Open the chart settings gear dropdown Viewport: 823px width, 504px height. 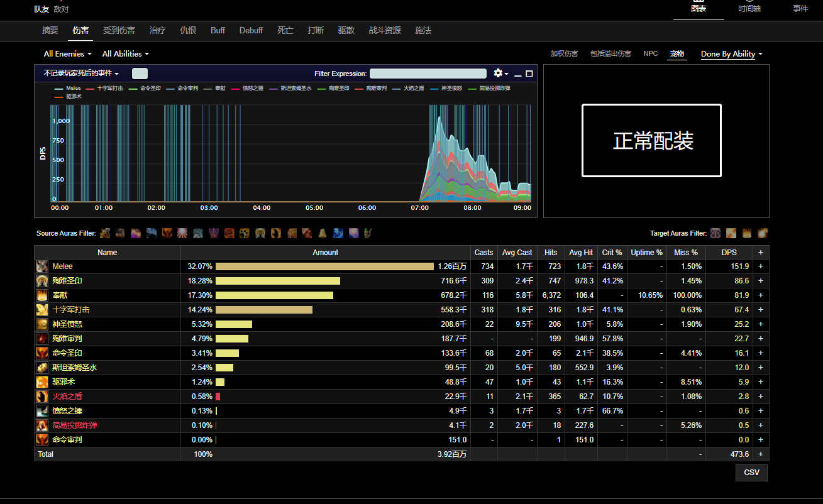coord(501,74)
